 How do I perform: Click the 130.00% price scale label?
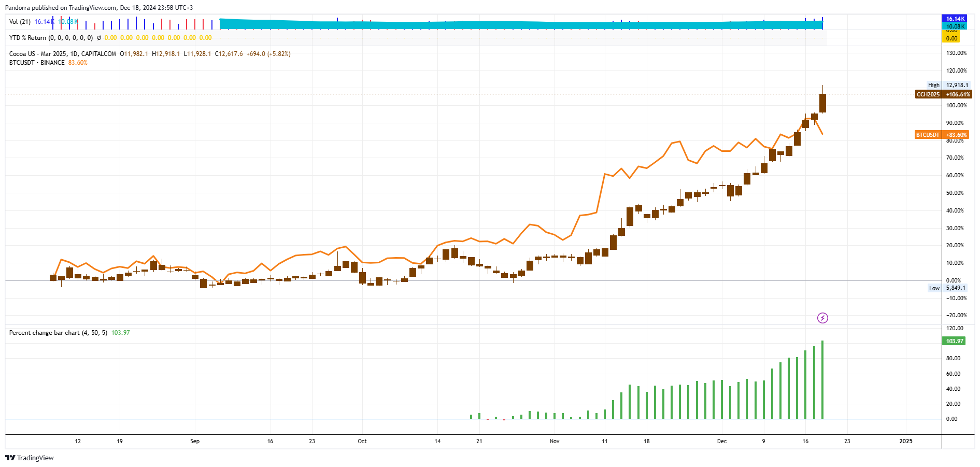957,53
